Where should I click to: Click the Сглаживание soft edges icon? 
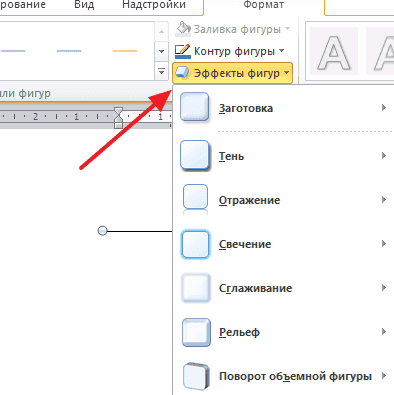pyautogui.click(x=195, y=288)
